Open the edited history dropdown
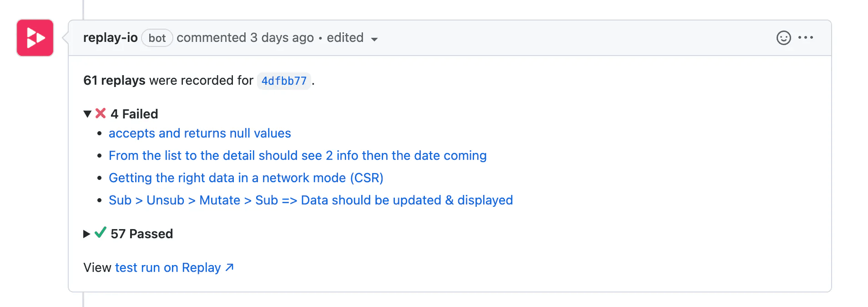 374,40
